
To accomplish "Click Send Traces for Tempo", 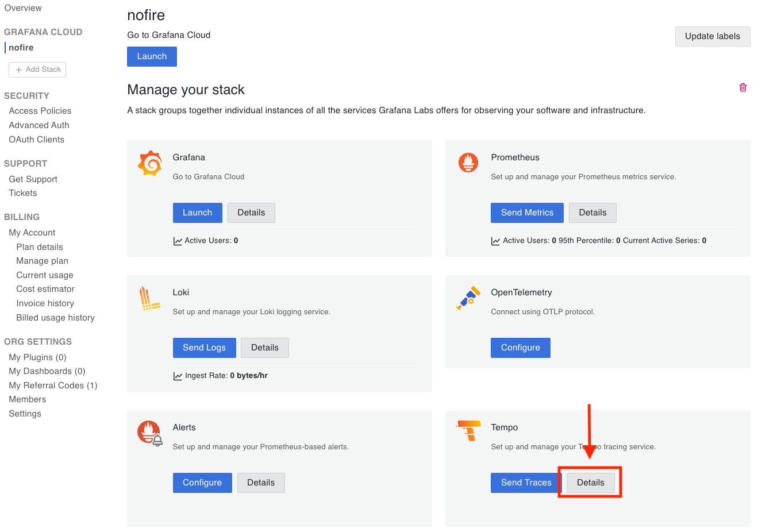I will 526,483.
